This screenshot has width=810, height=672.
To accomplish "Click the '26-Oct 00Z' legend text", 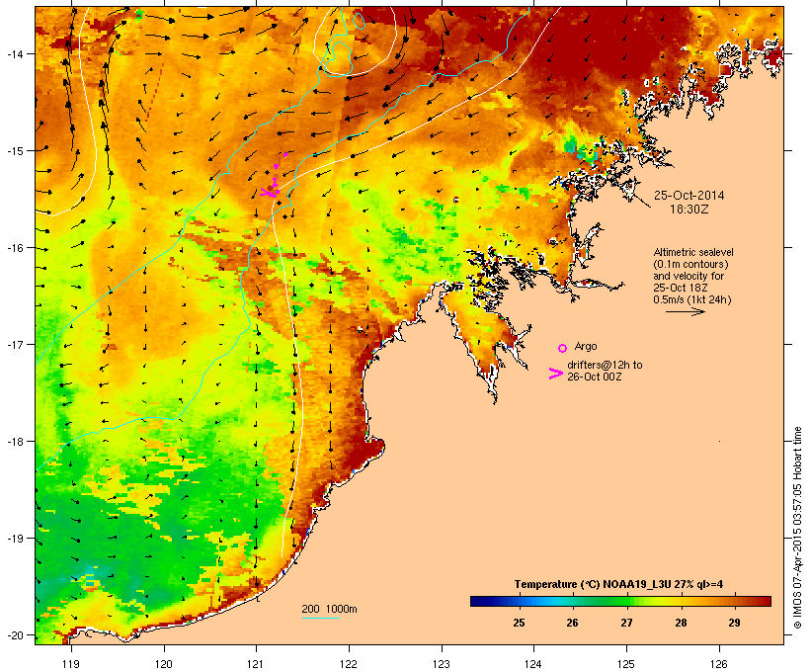I will [x=594, y=377].
